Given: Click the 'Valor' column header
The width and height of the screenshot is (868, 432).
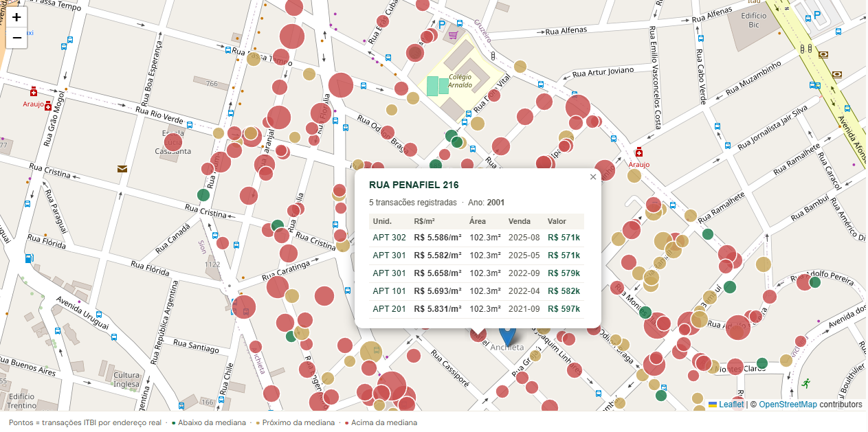Looking at the screenshot, I should [557, 221].
